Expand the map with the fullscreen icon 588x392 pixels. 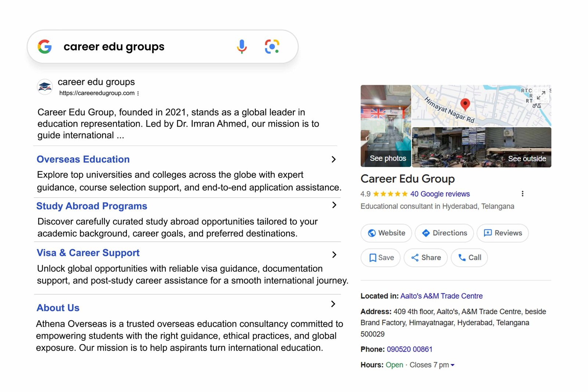point(541,95)
